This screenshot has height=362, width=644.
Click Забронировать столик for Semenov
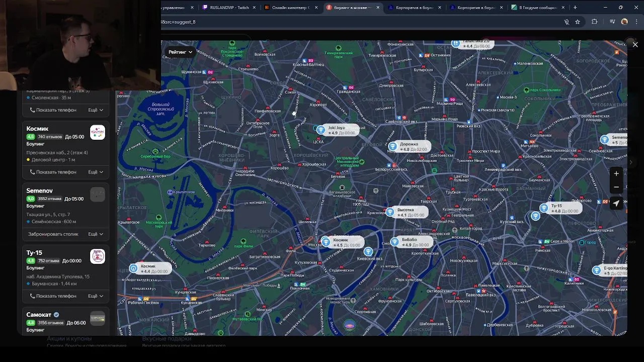53,234
